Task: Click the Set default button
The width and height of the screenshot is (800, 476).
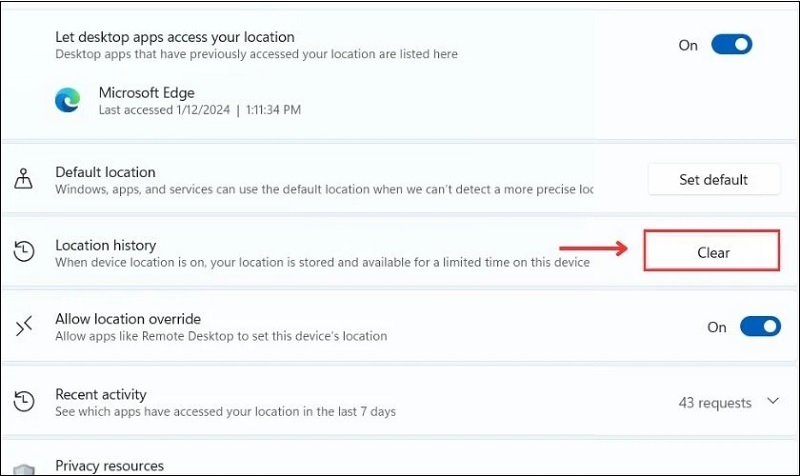Action: click(713, 180)
